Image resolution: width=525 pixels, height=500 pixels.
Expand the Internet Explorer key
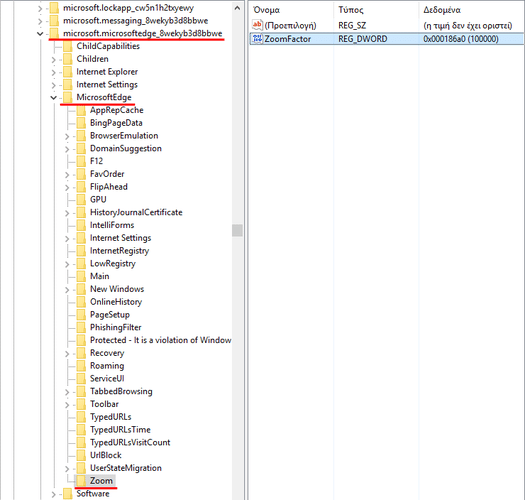tap(54, 72)
